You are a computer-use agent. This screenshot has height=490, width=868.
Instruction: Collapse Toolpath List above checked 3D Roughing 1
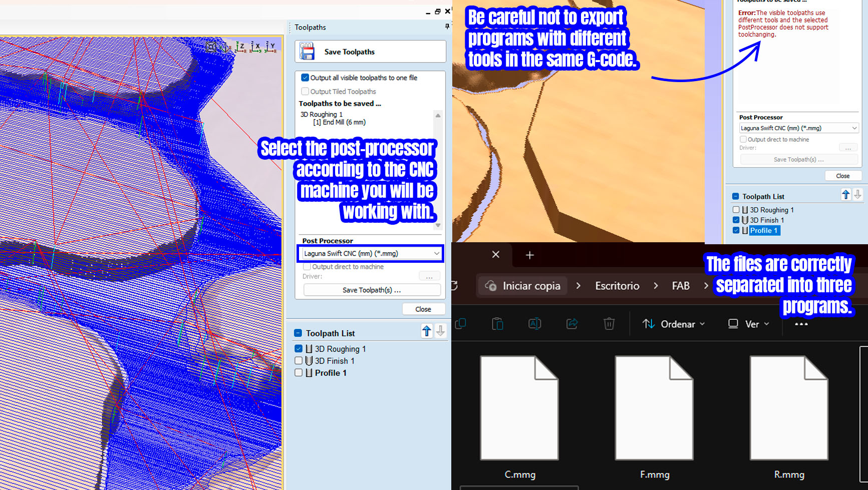point(298,333)
